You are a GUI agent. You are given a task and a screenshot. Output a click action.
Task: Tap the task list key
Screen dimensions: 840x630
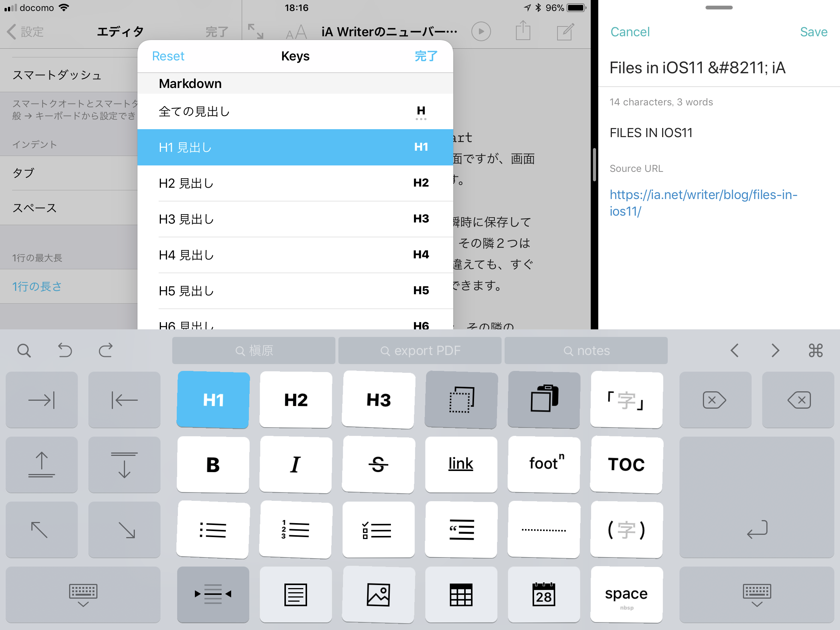(378, 530)
